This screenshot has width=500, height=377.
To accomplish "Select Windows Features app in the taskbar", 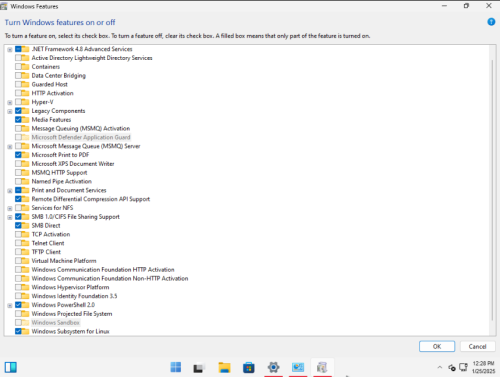I will click(x=322, y=367).
